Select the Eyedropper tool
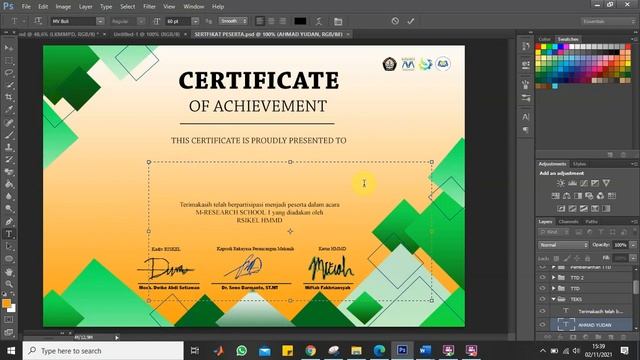The image size is (640, 360). 9,109
